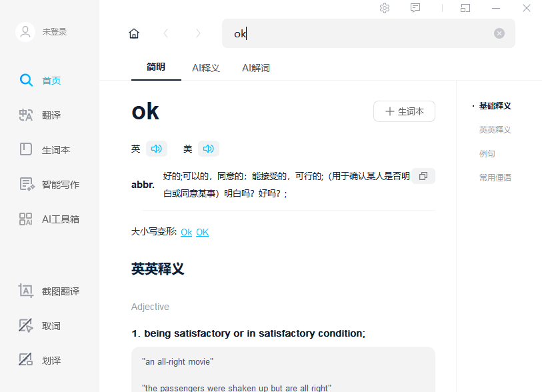Click the icon beside 划译

tap(26, 359)
